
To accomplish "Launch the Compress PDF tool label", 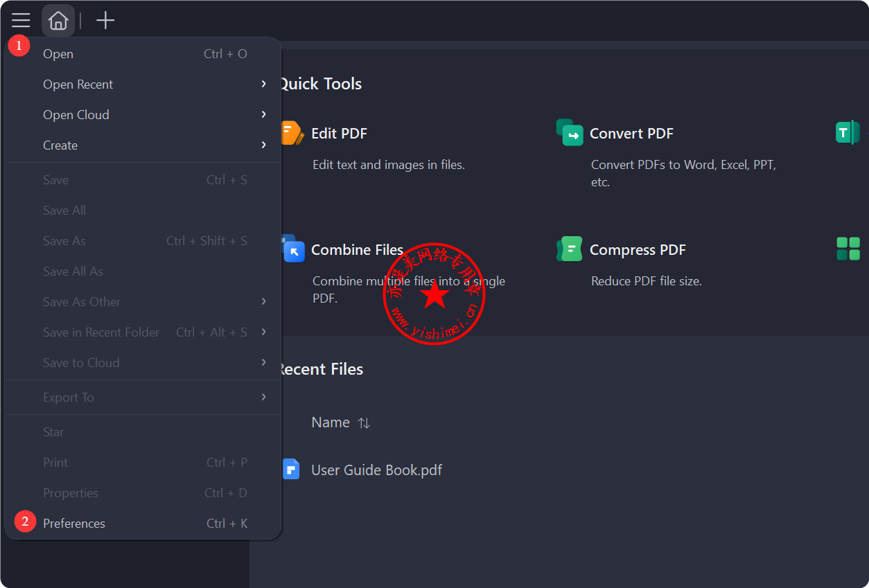I will (638, 250).
